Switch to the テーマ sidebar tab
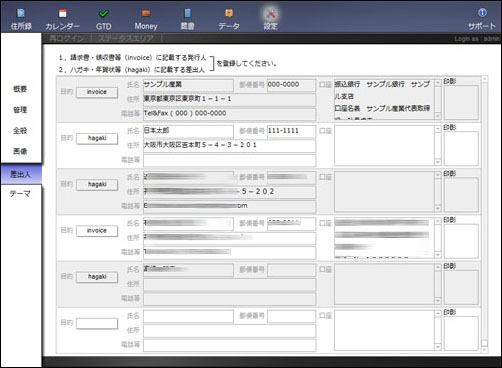Image resolution: width=502 pixels, height=368 pixels. pos(20,194)
